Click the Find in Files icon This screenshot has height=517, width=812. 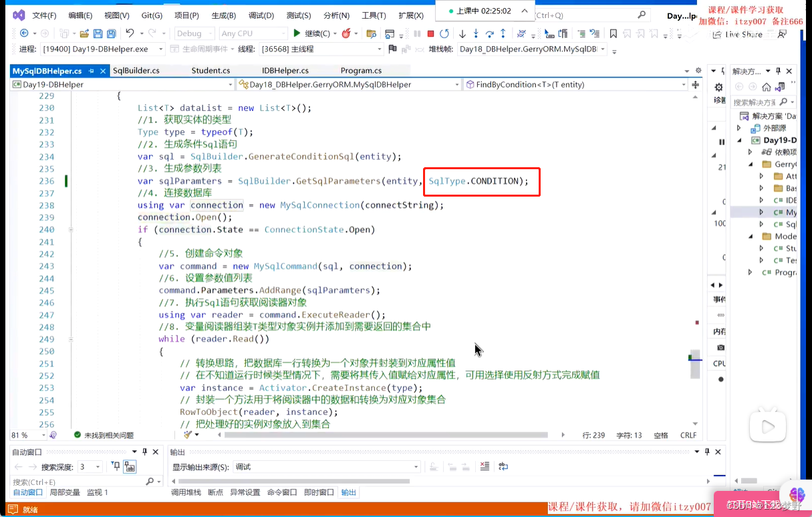[x=371, y=33]
